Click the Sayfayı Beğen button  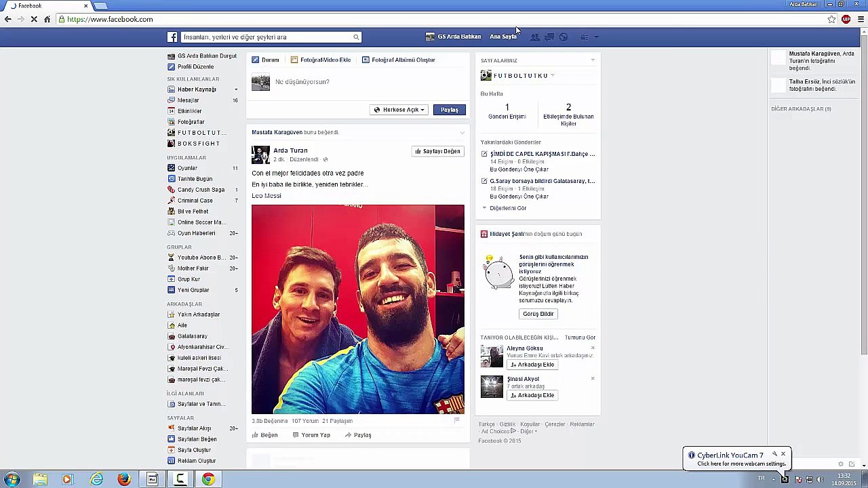pyautogui.click(x=437, y=151)
